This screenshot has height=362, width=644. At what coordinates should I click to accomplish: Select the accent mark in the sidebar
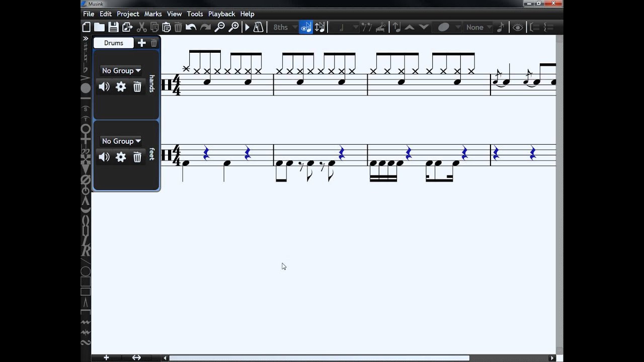pyautogui.click(x=86, y=78)
